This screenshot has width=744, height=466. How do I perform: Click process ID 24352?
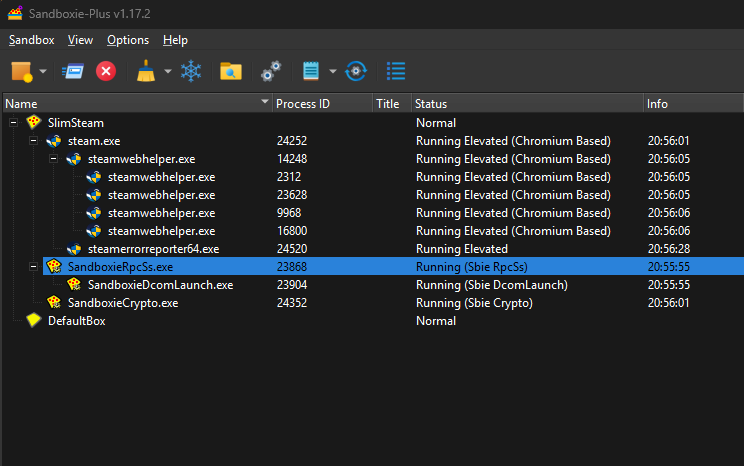coord(292,303)
